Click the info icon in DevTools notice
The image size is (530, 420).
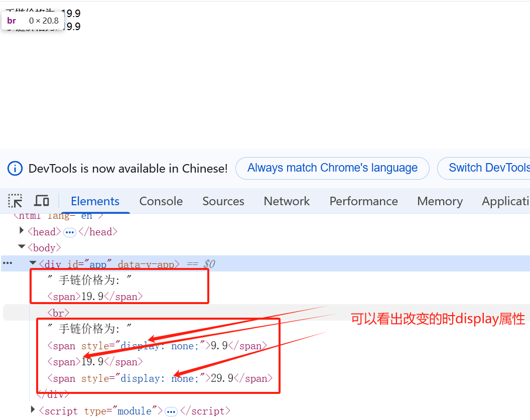point(15,168)
